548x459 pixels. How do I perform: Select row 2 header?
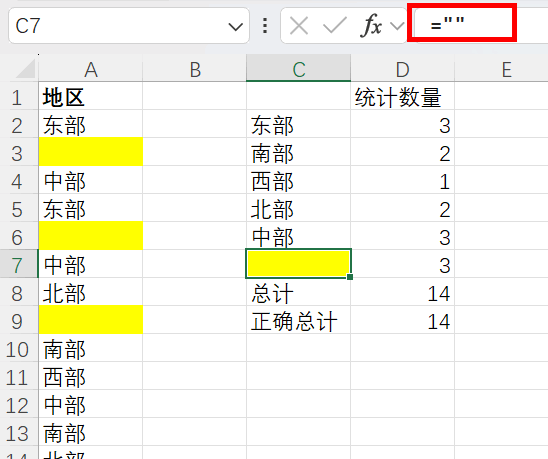19,124
